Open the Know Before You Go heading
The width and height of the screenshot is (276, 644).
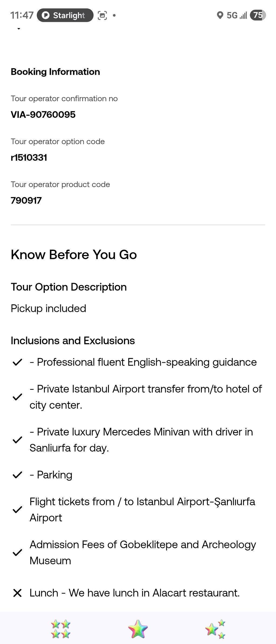pos(74,255)
